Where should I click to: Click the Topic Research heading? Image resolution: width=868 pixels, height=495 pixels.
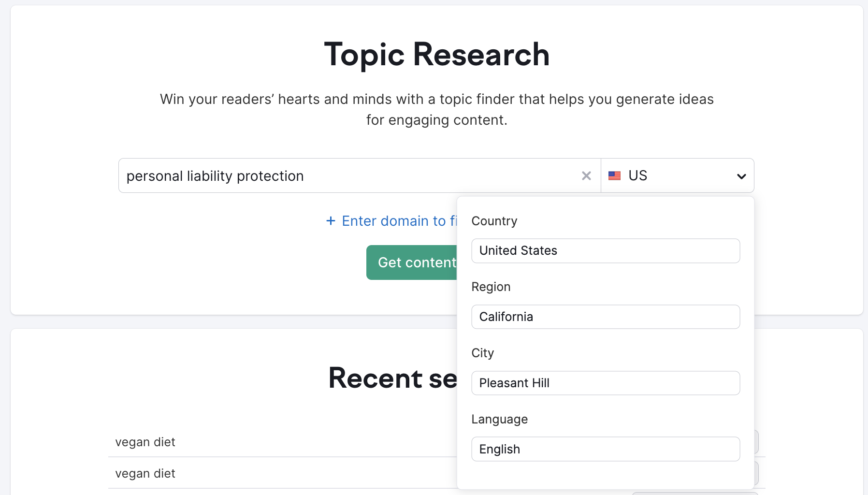pos(436,54)
